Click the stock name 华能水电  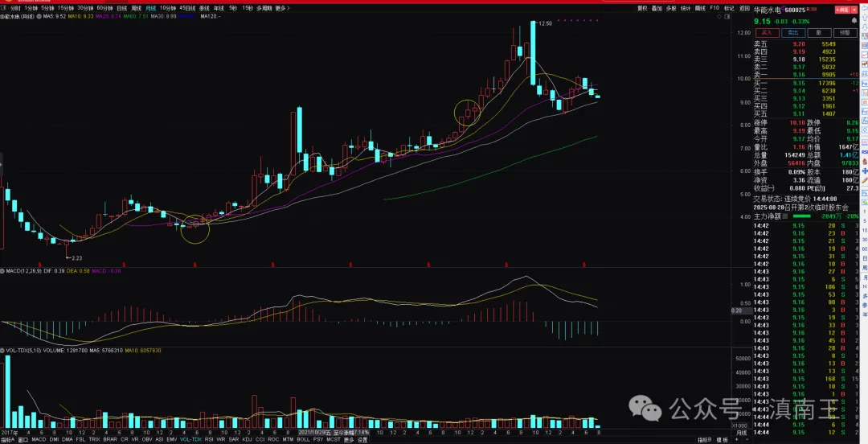click(768, 10)
